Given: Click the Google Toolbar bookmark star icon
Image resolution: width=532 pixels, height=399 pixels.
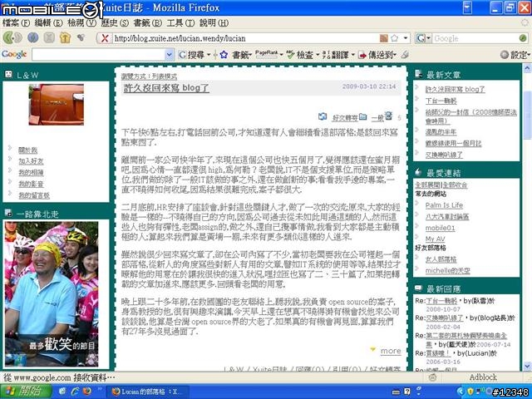Looking at the screenshot, I should point(224,55).
